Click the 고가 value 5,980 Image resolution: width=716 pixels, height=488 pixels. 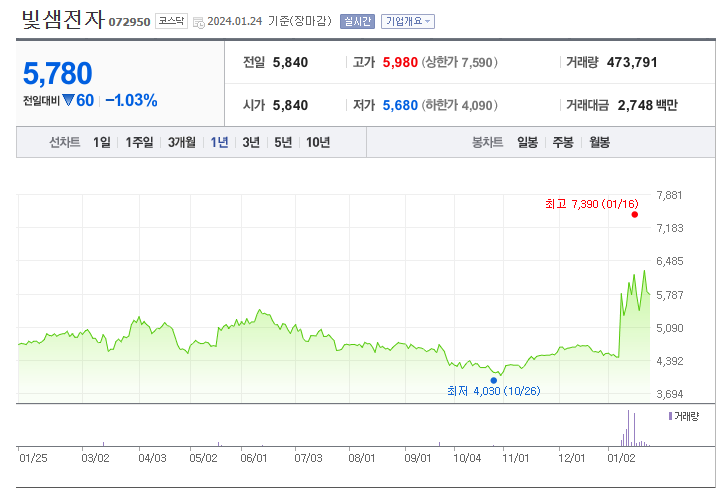400,62
